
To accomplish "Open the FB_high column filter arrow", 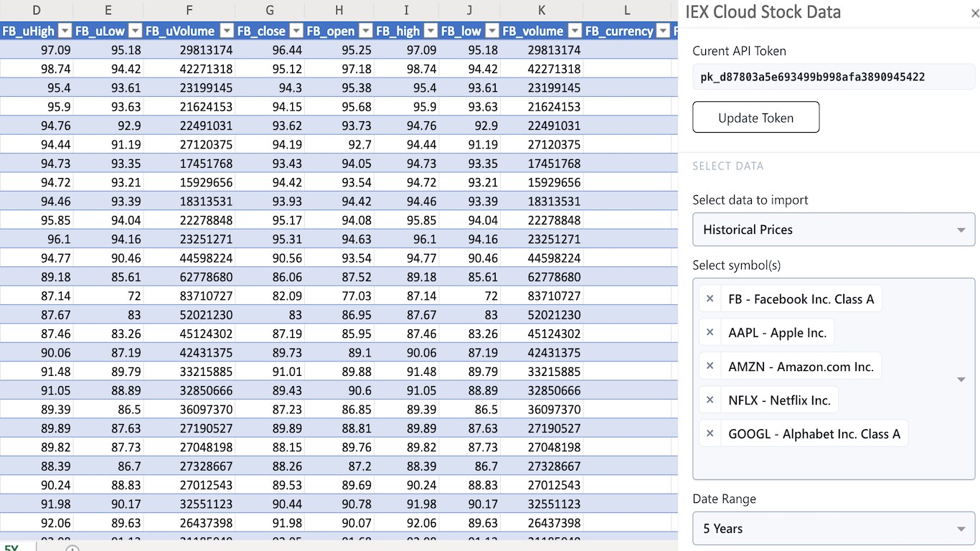I will tap(430, 31).
